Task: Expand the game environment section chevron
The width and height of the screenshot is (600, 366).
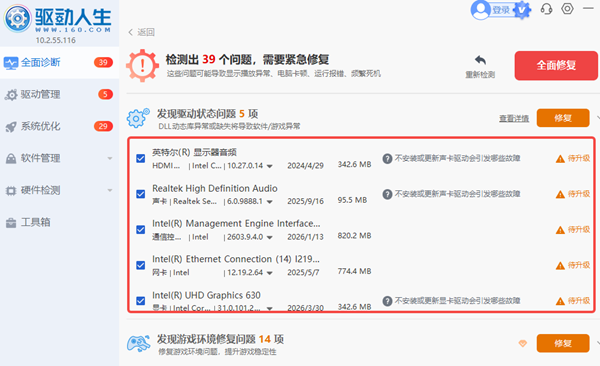Action: pyautogui.click(x=597, y=343)
